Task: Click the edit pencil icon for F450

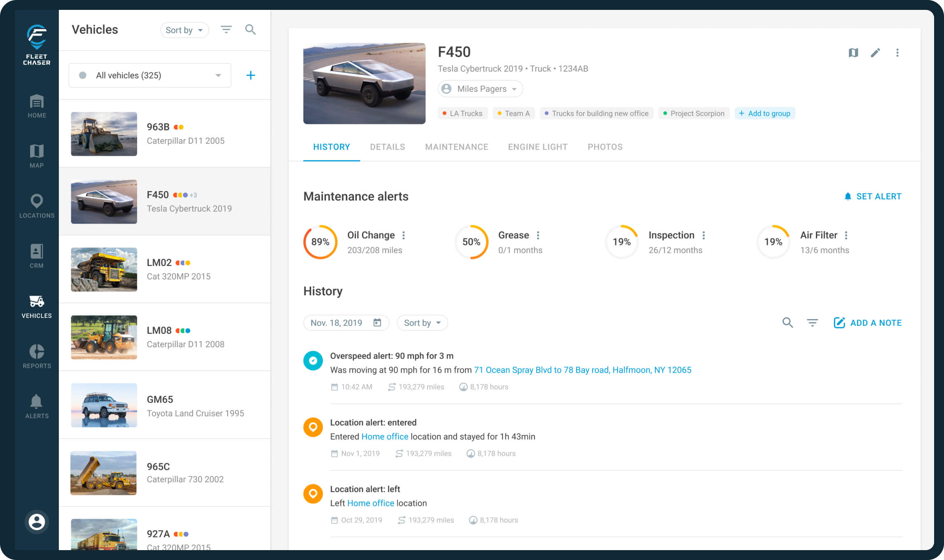Action: [x=875, y=53]
